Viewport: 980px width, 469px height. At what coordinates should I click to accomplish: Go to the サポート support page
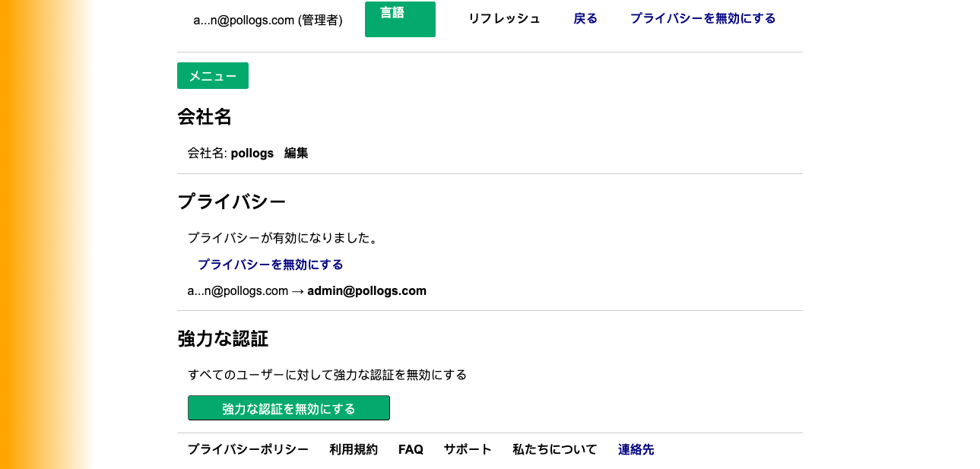467,449
